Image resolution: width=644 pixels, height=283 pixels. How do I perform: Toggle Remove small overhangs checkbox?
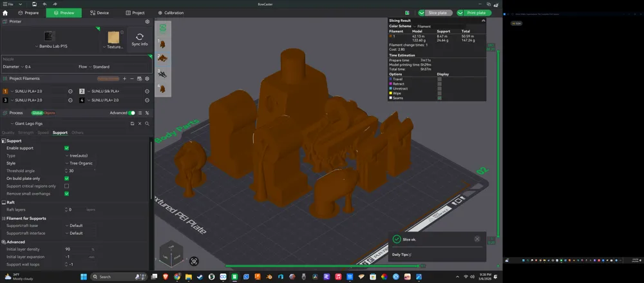tap(66, 194)
